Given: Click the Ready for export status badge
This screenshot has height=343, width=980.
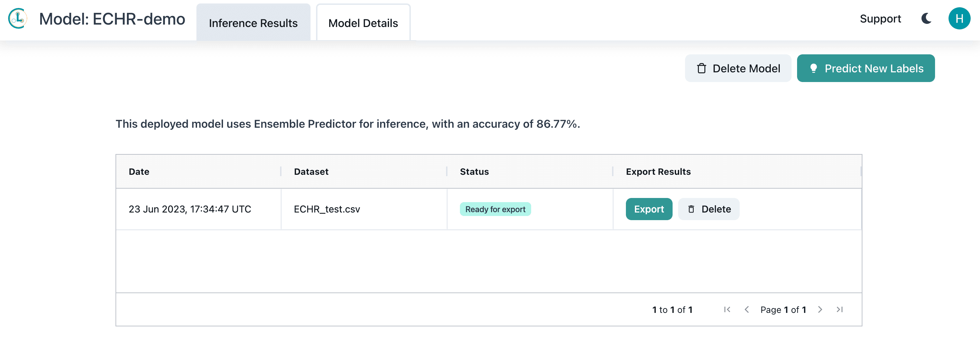Looking at the screenshot, I should pos(495,209).
